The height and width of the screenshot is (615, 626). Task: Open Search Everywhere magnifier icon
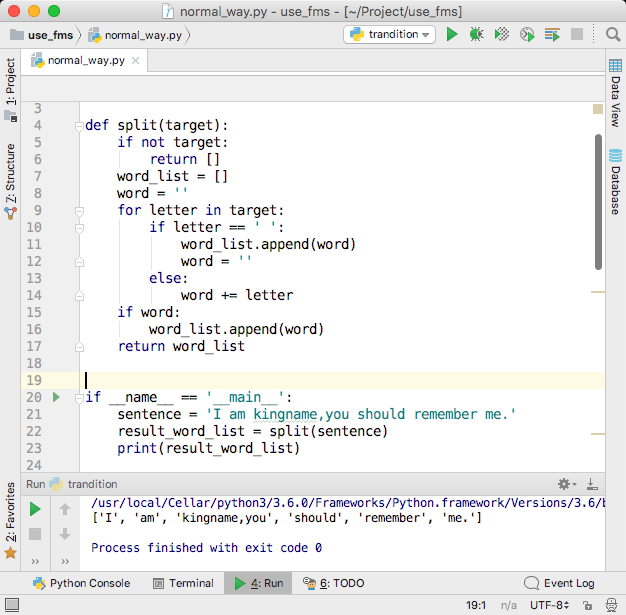click(x=612, y=34)
